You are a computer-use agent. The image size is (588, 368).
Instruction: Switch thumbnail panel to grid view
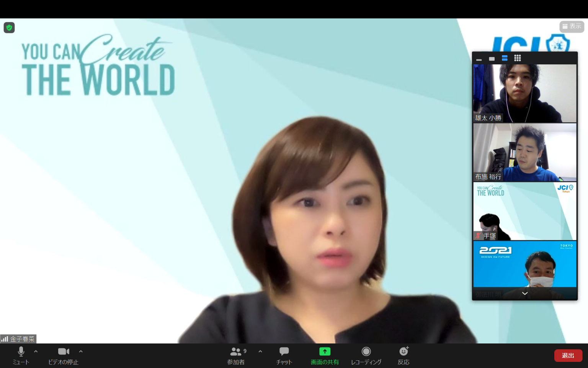(518, 58)
